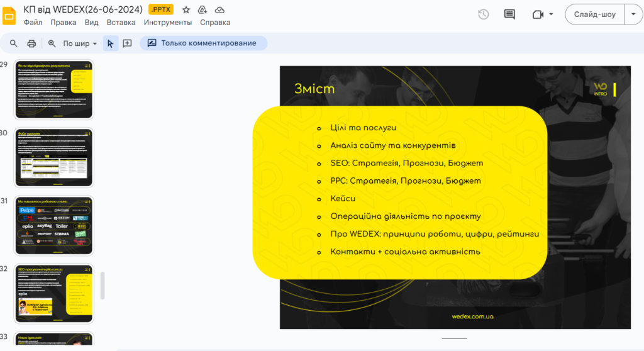Open the Инструменты menu
Screen dimensions: 644x351
167,23
